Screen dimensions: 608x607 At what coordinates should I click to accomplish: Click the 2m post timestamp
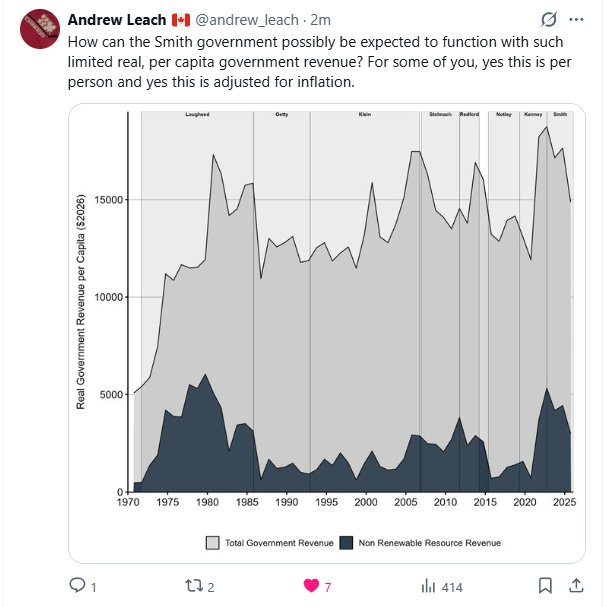tap(320, 20)
